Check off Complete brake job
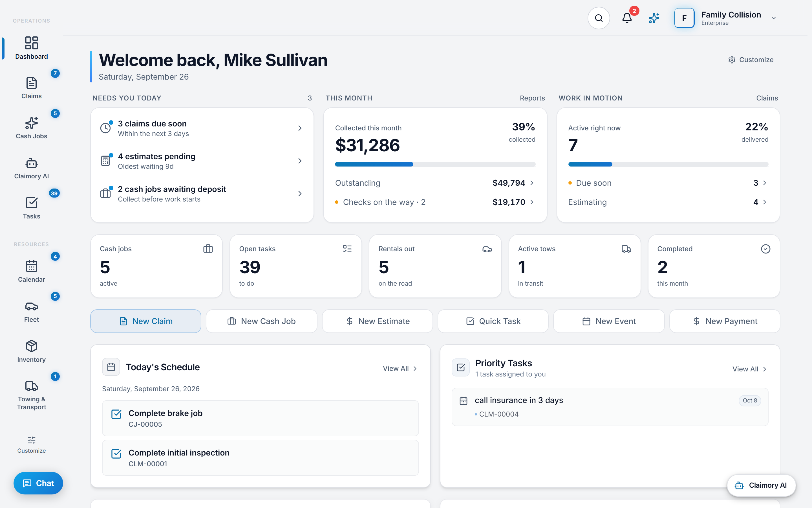 click(x=116, y=414)
